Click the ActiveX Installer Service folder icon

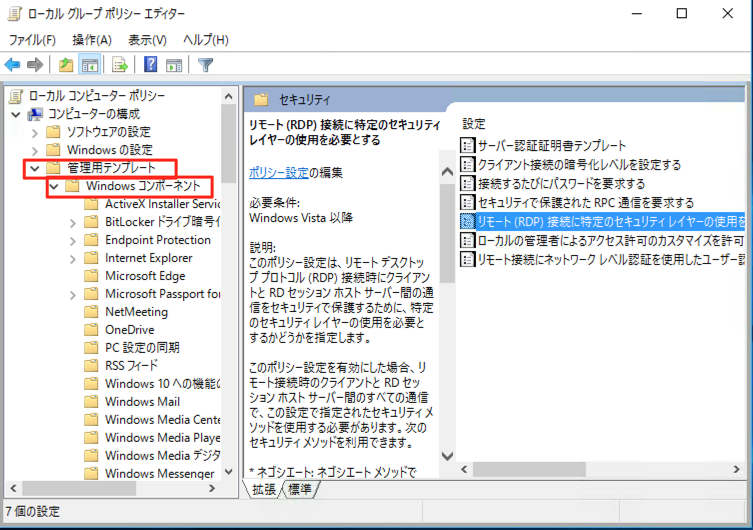91,204
